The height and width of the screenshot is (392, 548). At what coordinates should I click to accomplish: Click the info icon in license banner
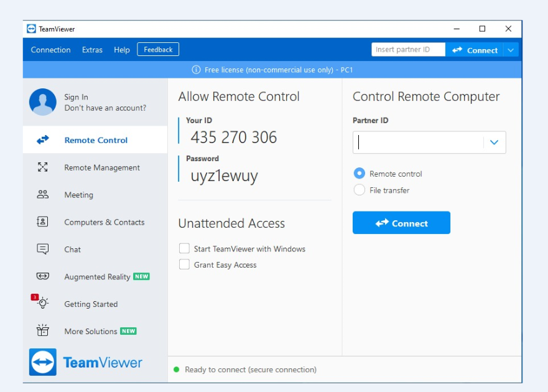pos(196,70)
